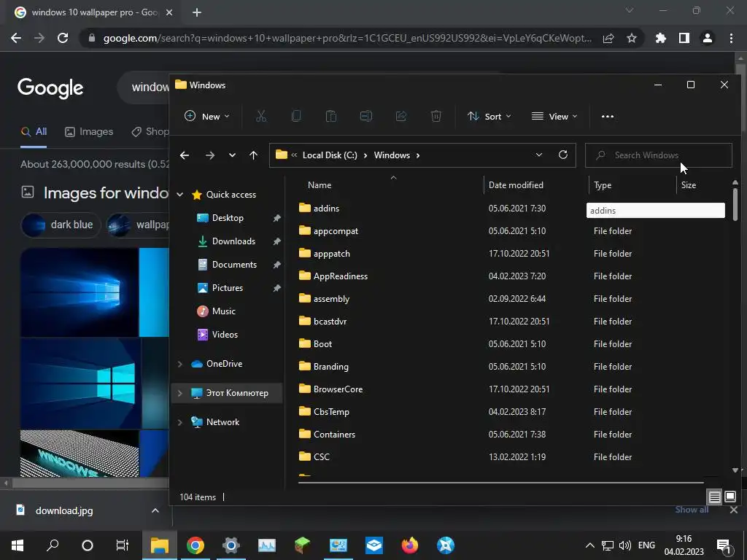The height and width of the screenshot is (560, 747).
Task: Select the All tab in Google
Action: (34, 132)
